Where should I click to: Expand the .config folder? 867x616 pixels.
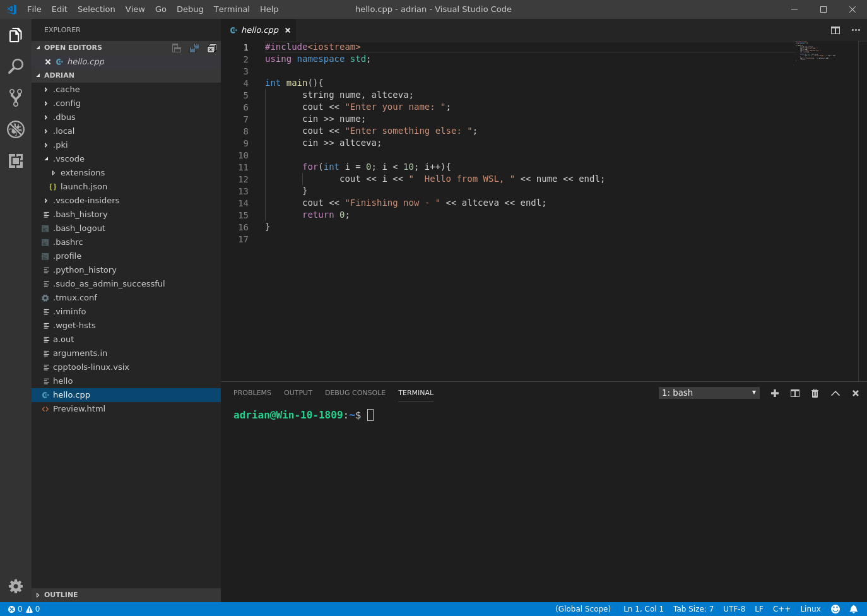tap(46, 104)
